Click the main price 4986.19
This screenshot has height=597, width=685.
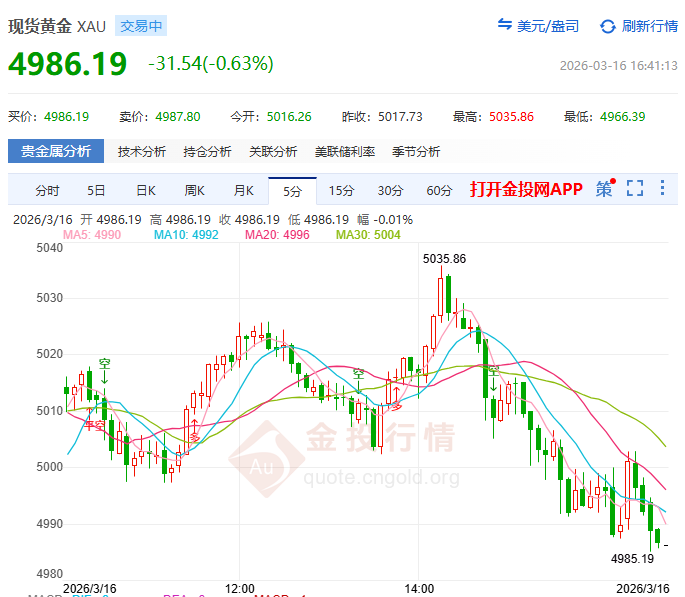click(67, 64)
